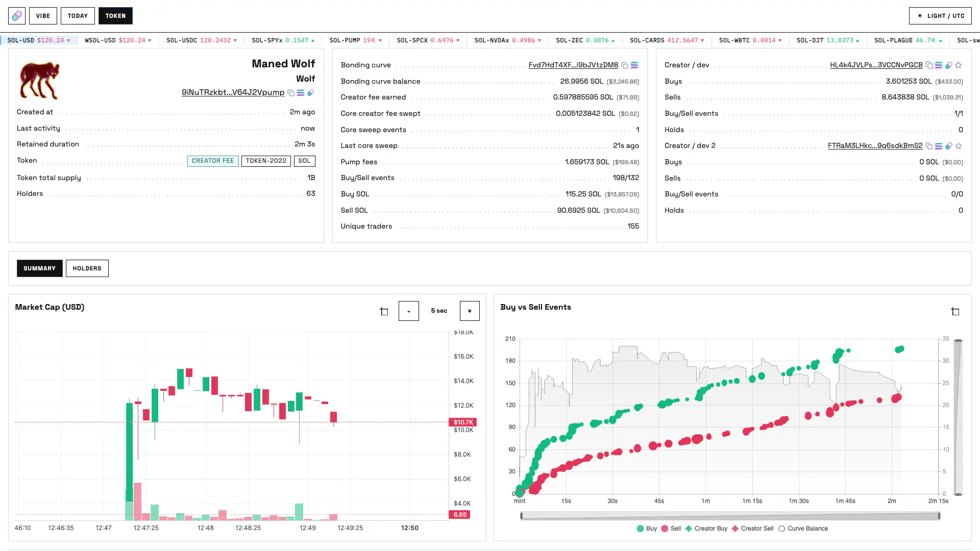This screenshot has width=980, height=551.
Task: Open pump.fun profile for Creator / dev 2
Action: [x=948, y=146]
